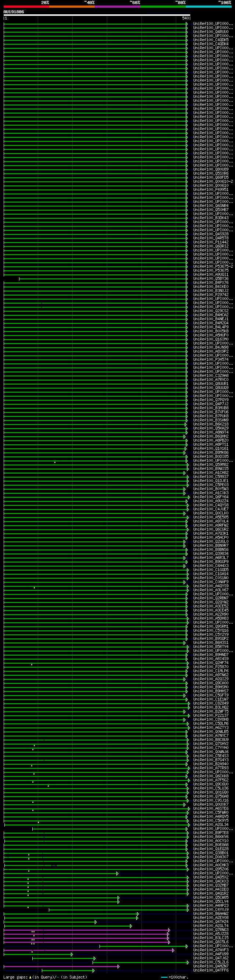Click the orange ~40% identity legend segment
Screen dimensions: 235x980
[x=72, y=7]
